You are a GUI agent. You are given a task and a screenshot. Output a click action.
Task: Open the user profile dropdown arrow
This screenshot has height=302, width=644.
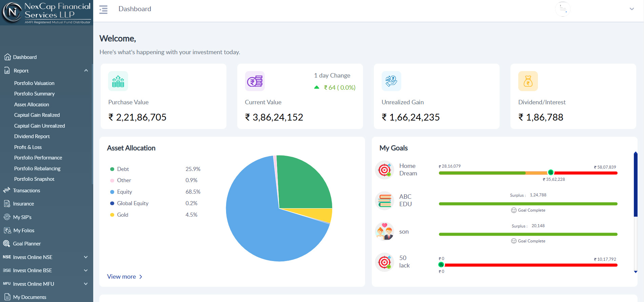point(632,9)
